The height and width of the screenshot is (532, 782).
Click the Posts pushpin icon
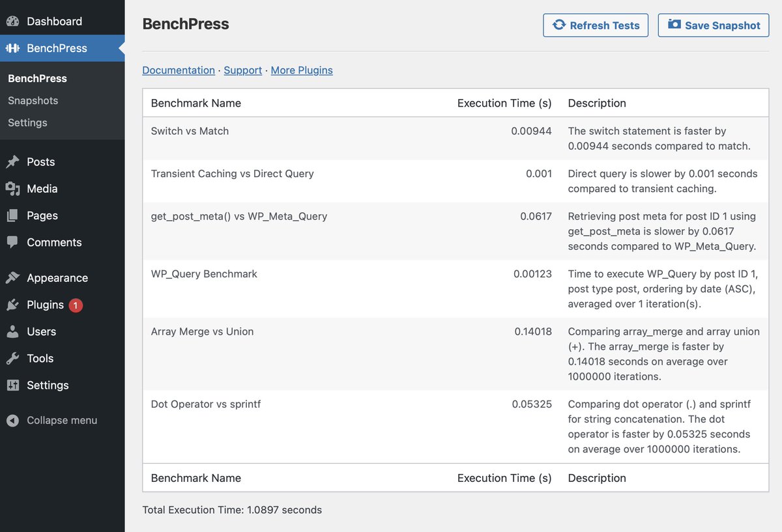[12, 161]
